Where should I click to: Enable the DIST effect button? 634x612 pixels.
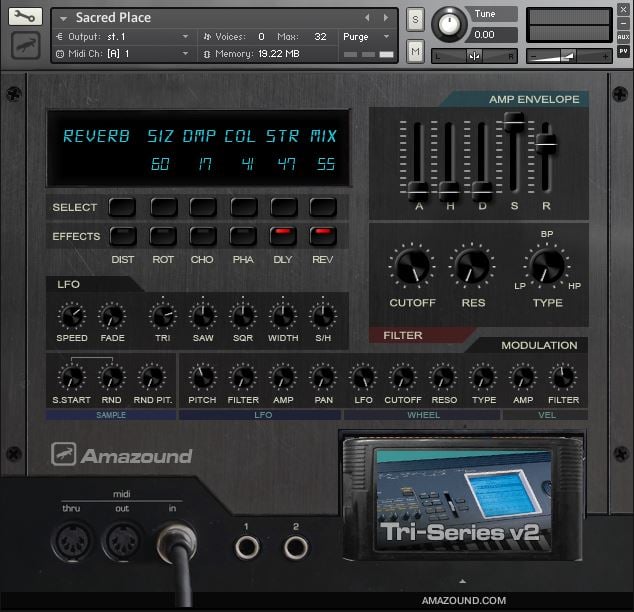123,236
